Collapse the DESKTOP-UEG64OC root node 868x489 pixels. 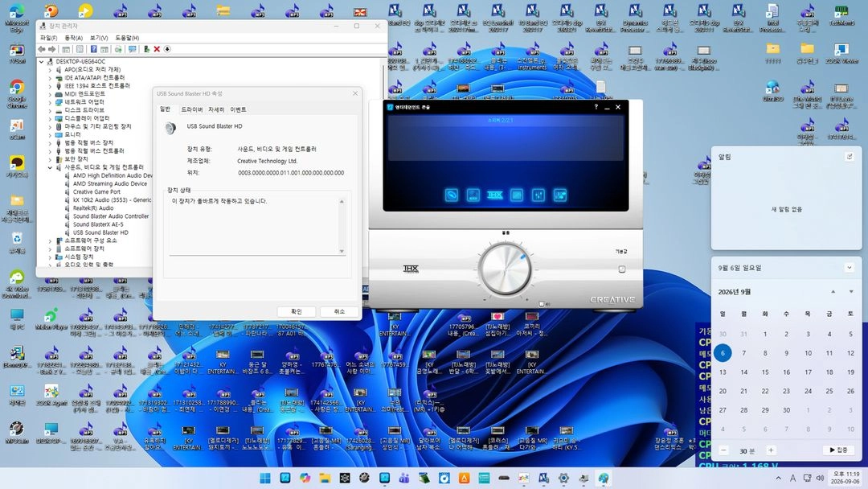42,61
